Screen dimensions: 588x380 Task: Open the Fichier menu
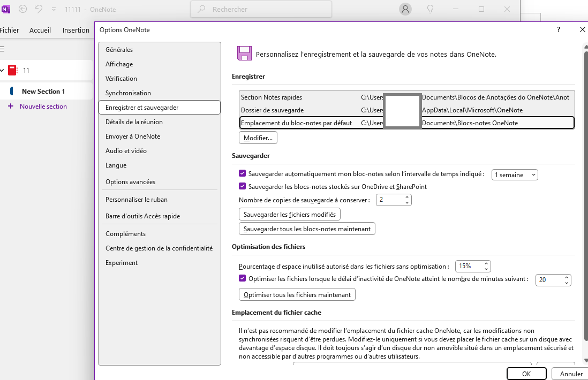[x=10, y=31]
